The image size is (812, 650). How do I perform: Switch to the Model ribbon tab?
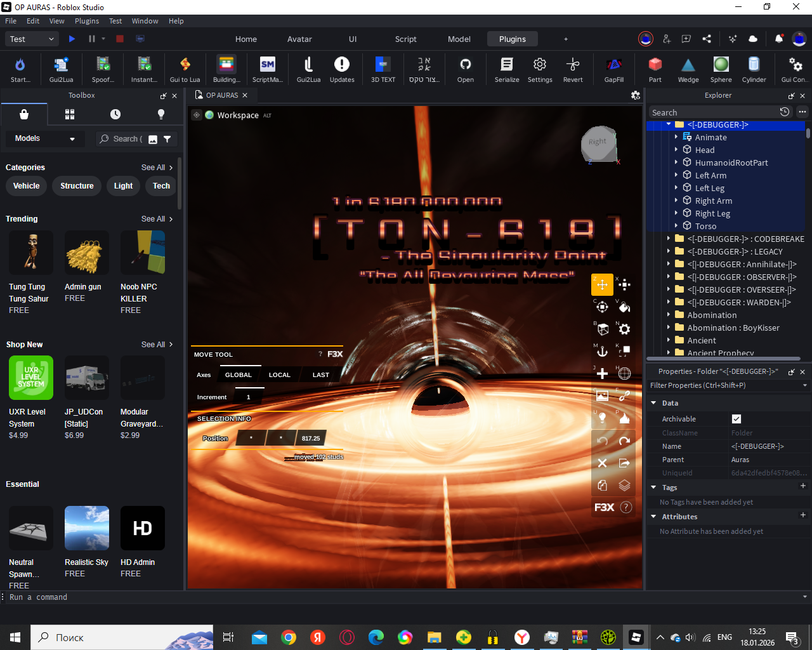459,39
